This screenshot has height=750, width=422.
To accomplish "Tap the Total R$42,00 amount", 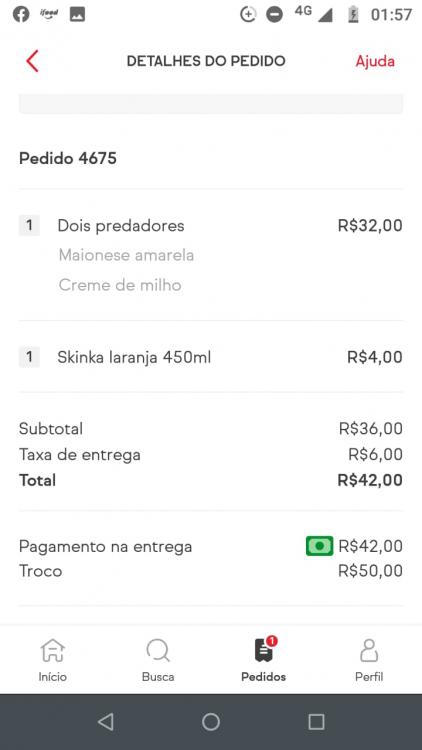I will click(370, 480).
